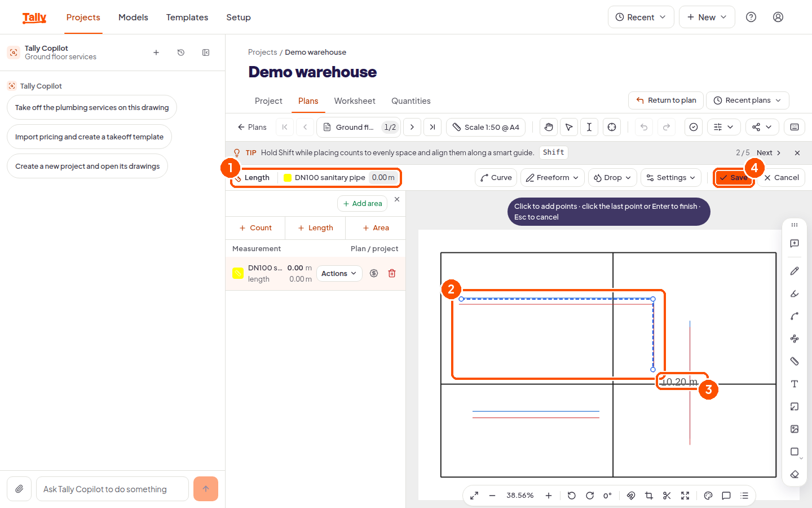The height and width of the screenshot is (508, 812).
Task: Pick the ruler measurement markup tool
Action: point(795,361)
